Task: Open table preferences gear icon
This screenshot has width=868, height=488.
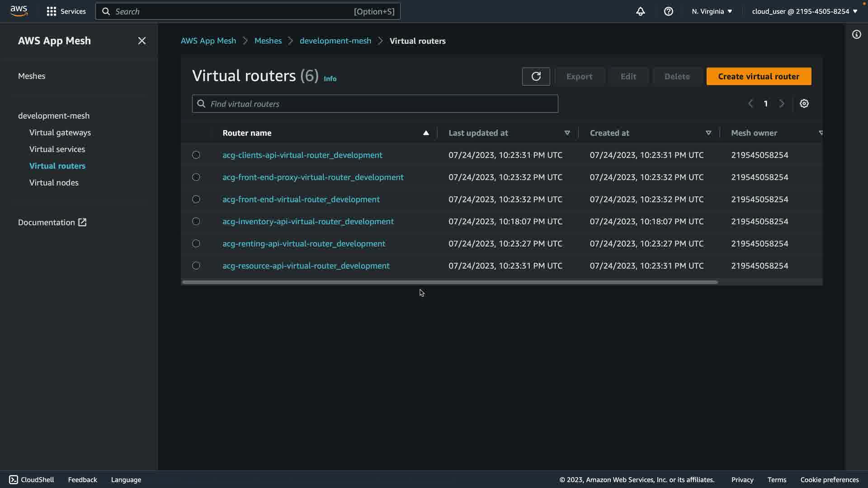Action: coord(804,103)
